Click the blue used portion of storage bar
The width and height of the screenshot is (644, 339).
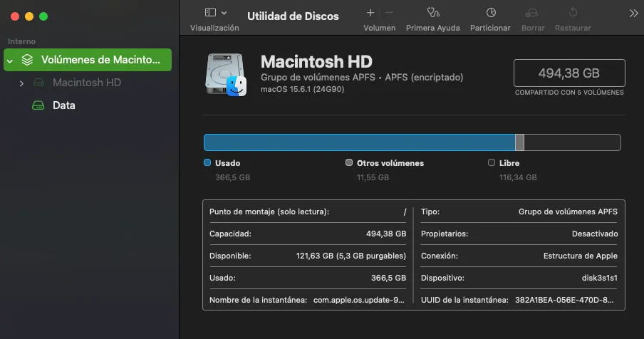click(x=359, y=142)
